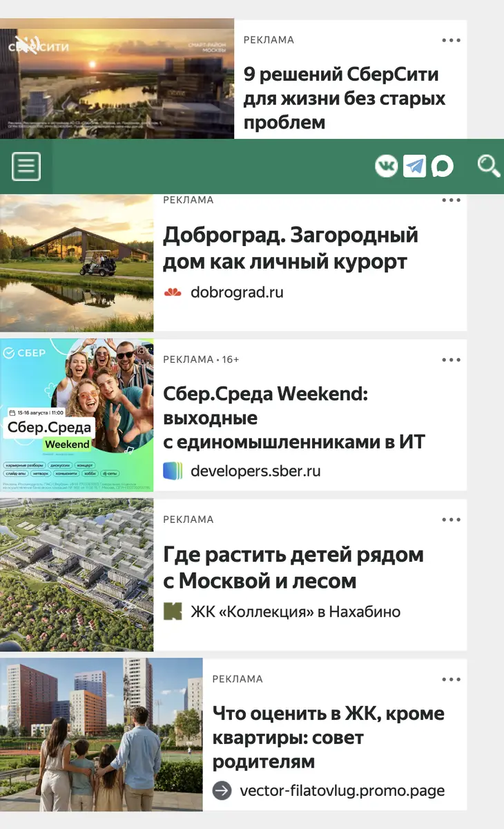Follow the developers.sber.ru source link
The image size is (504, 829).
255,471
